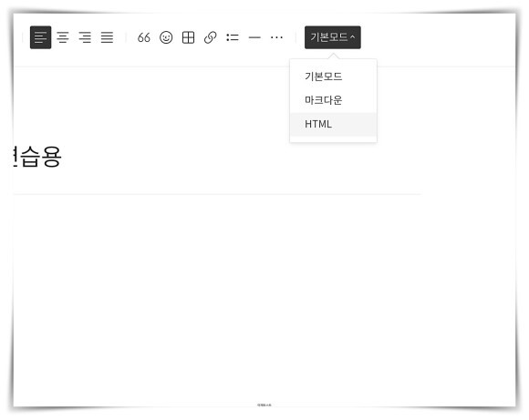Choose 마크다운 from the mode menu
Image resolution: width=529 pixels, height=420 pixels.
[x=333, y=100]
